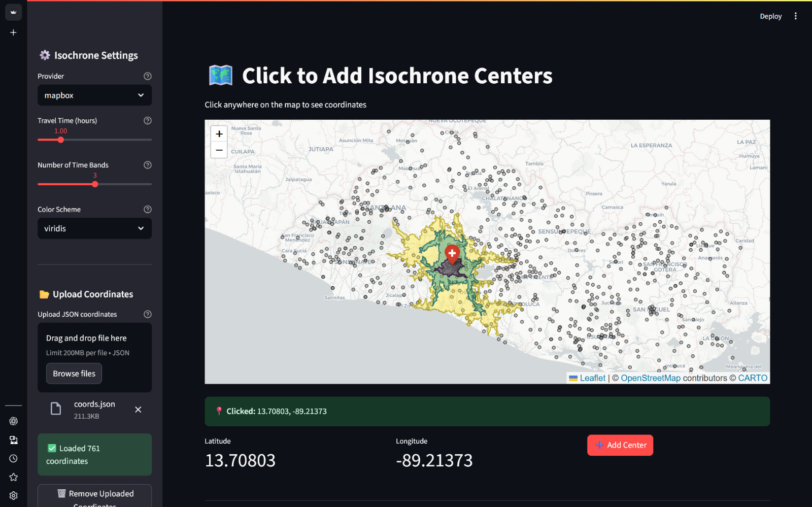The image size is (812, 507).
Task: Zoom in on the map
Action: click(x=219, y=134)
